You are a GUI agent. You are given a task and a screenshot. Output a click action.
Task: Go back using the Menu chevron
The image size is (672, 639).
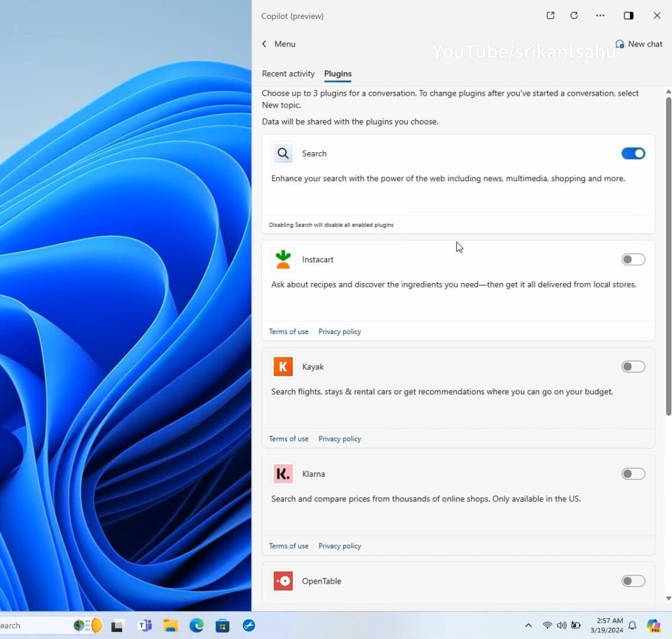click(265, 44)
